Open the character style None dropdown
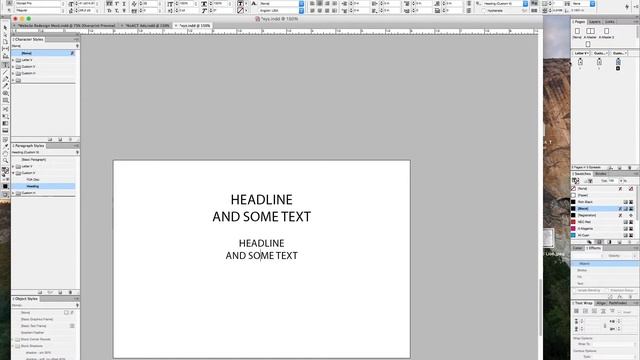Screen dimensions: 640x360 tap(302, 4)
